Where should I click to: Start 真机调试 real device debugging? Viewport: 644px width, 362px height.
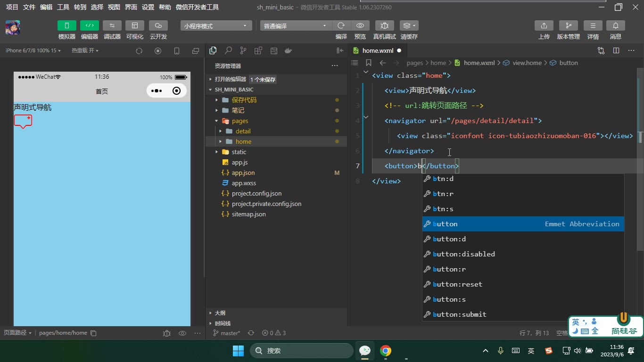384,25
